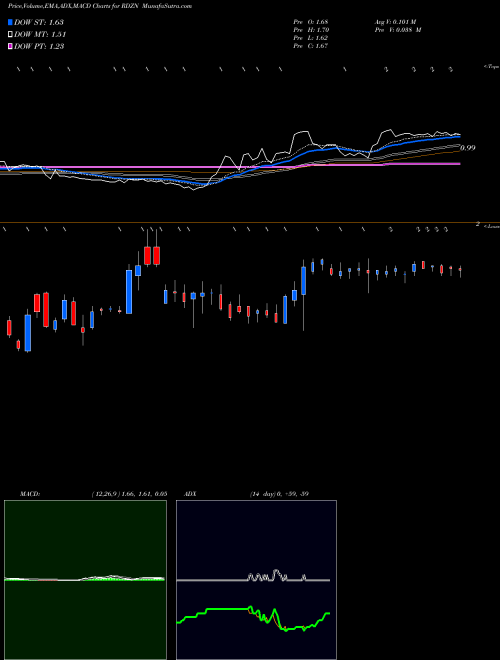Viewport: 500px width, 660px height.
Task: Click the ADX '(14 day) 0, +39, -39' values
Action: [279, 494]
